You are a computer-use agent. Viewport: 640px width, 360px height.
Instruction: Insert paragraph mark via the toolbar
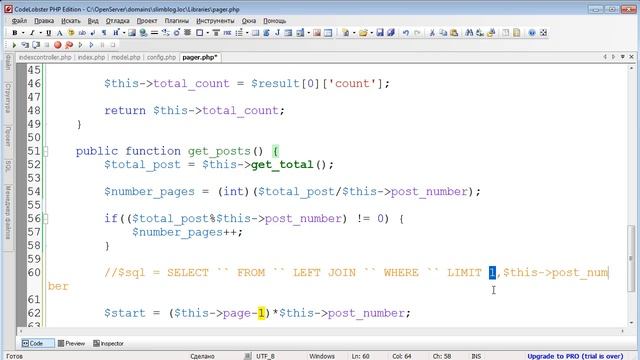(x=104, y=33)
